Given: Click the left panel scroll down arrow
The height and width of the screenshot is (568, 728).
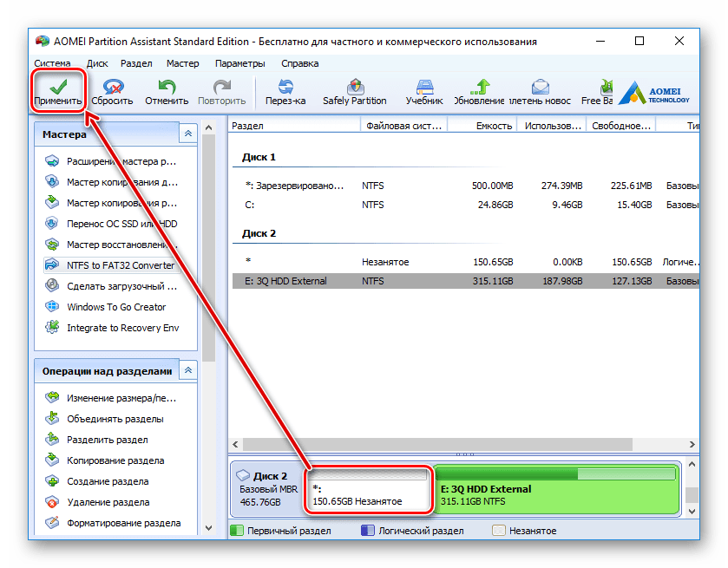Looking at the screenshot, I should (x=209, y=527).
